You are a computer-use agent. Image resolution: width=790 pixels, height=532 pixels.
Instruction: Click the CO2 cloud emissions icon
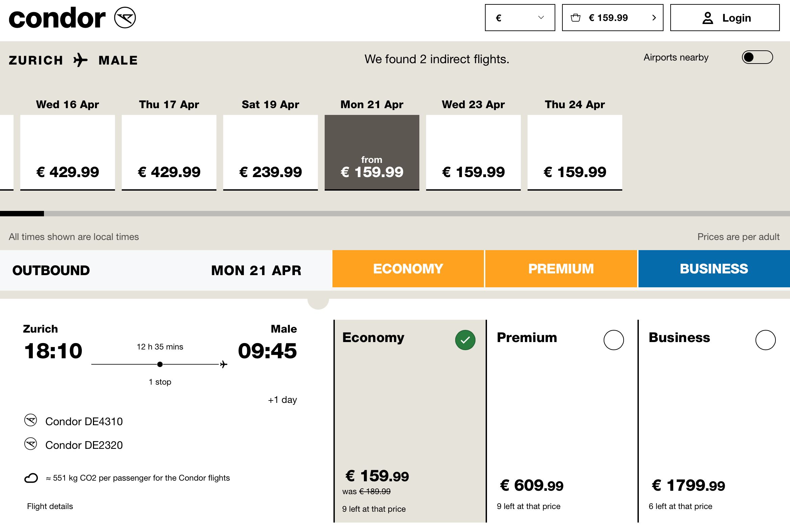point(31,478)
